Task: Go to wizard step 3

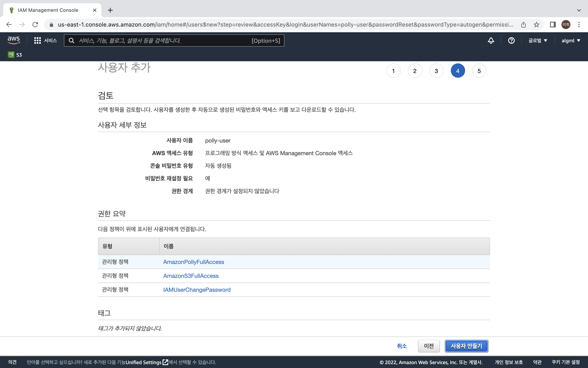Action: [436, 71]
